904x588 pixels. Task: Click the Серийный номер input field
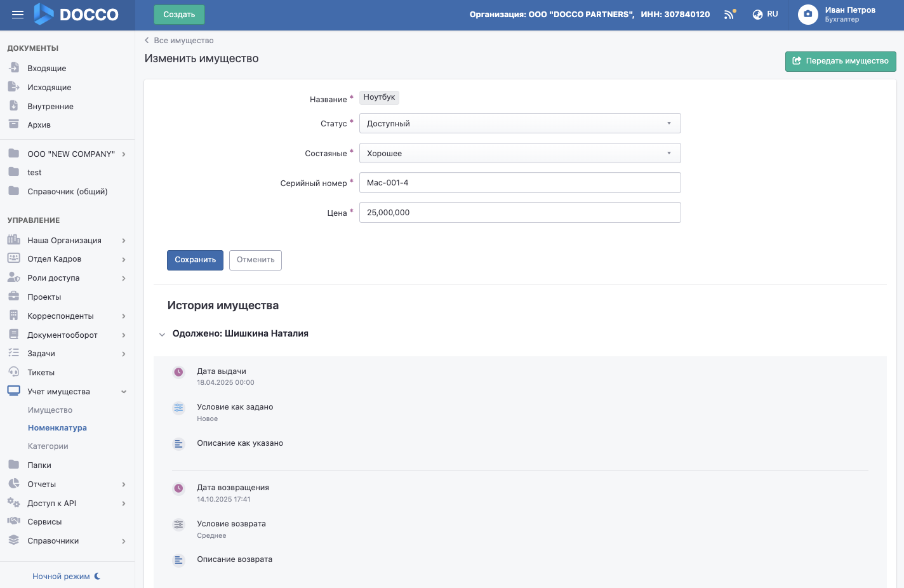(519, 183)
